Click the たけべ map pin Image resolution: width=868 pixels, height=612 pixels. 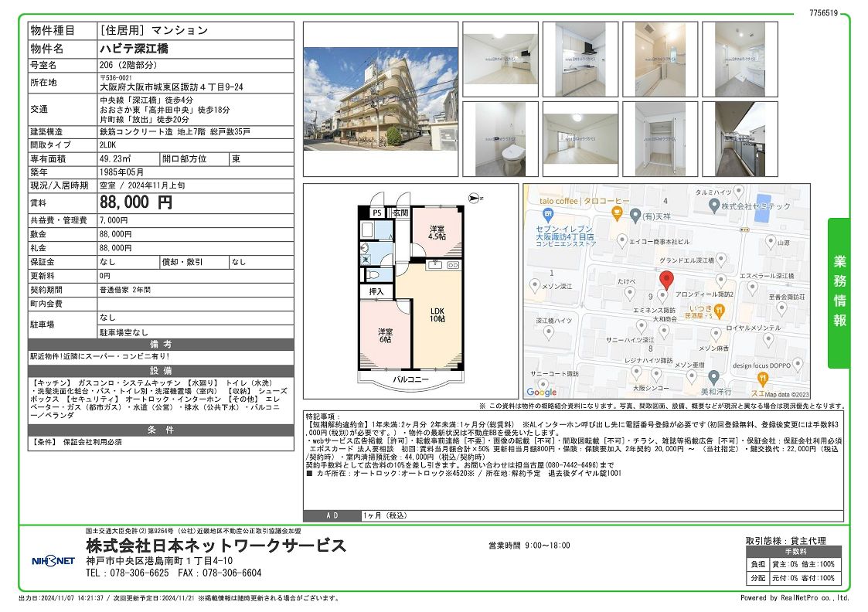tap(629, 293)
